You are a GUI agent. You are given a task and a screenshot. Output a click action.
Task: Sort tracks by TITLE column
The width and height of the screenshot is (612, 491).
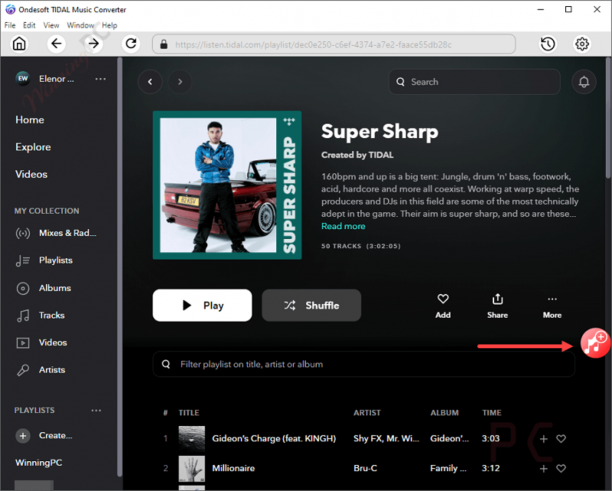pos(189,413)
